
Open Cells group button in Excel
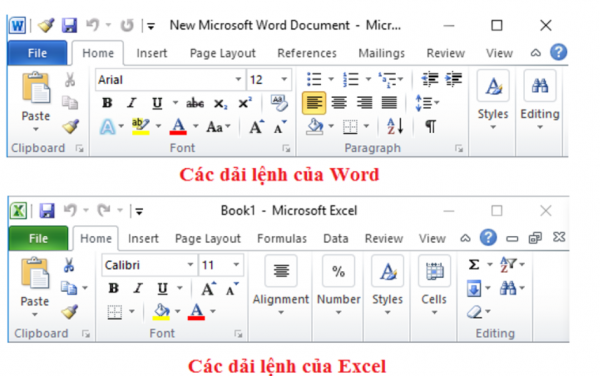click(x=434, y=285)
